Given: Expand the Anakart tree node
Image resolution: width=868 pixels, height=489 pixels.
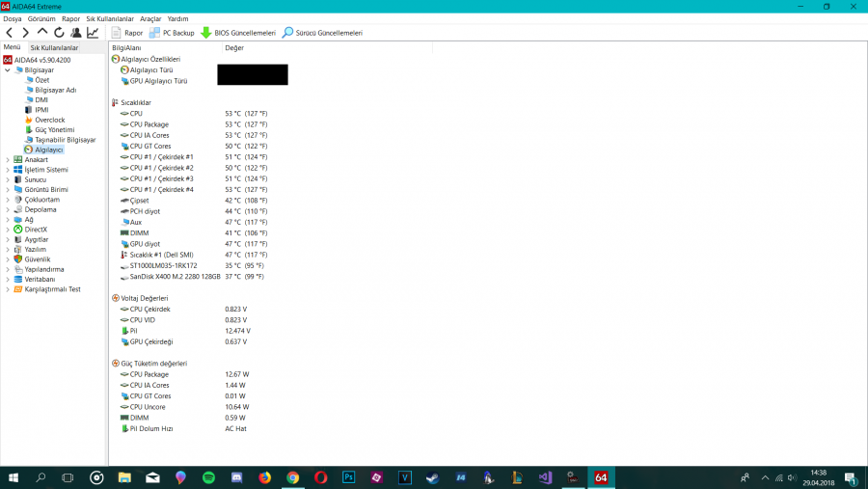Looking at the screenshot, I should (7, 160).
